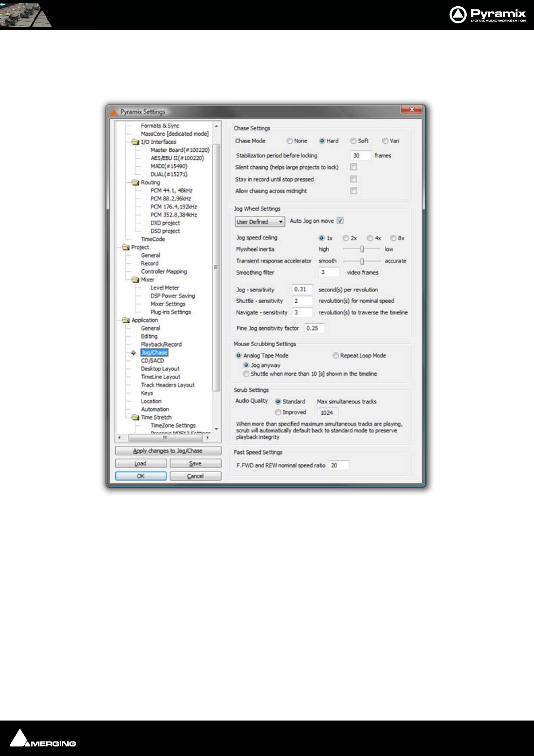Select Chase Mode Vari
Viewport: 534px width, 756px height.
tap(385, 141)
